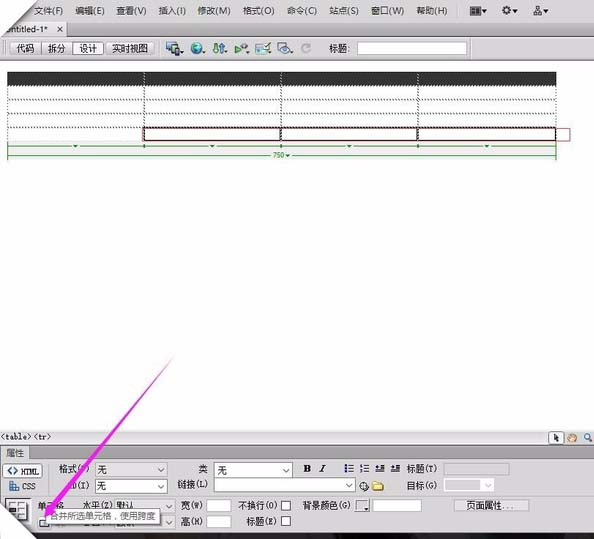The height and width of the screenshot is (539, 594).
Task: Click the unordered list icon
Action: (349, 469)
